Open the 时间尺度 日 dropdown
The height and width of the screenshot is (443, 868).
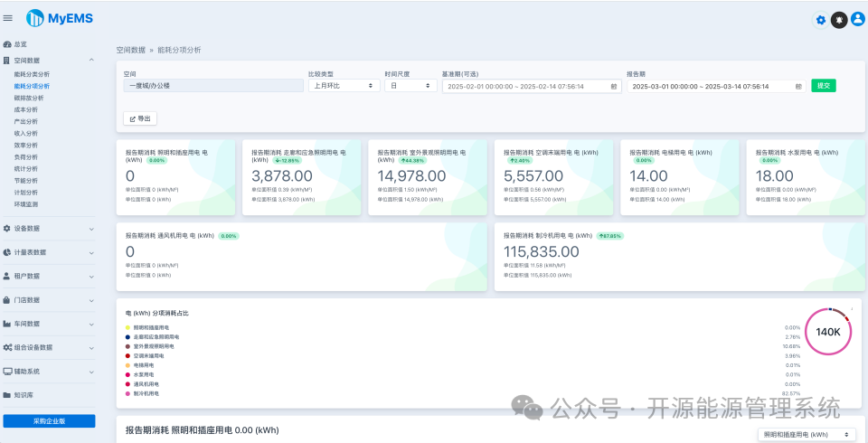tap(410, 86)
